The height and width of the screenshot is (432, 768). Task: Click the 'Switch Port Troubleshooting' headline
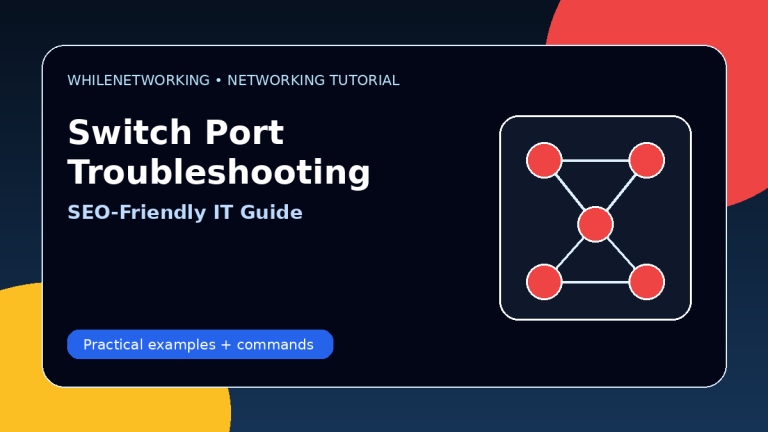pos(219,152)
